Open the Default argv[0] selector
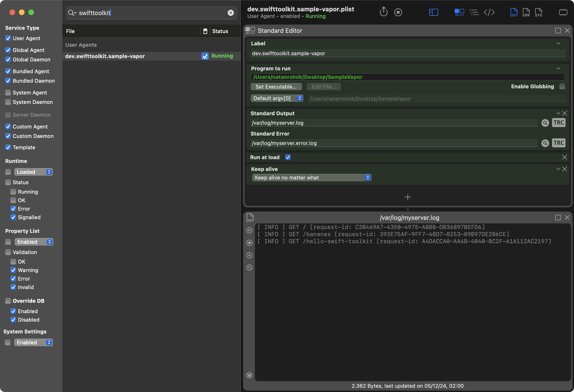 (x=277, y=98)
